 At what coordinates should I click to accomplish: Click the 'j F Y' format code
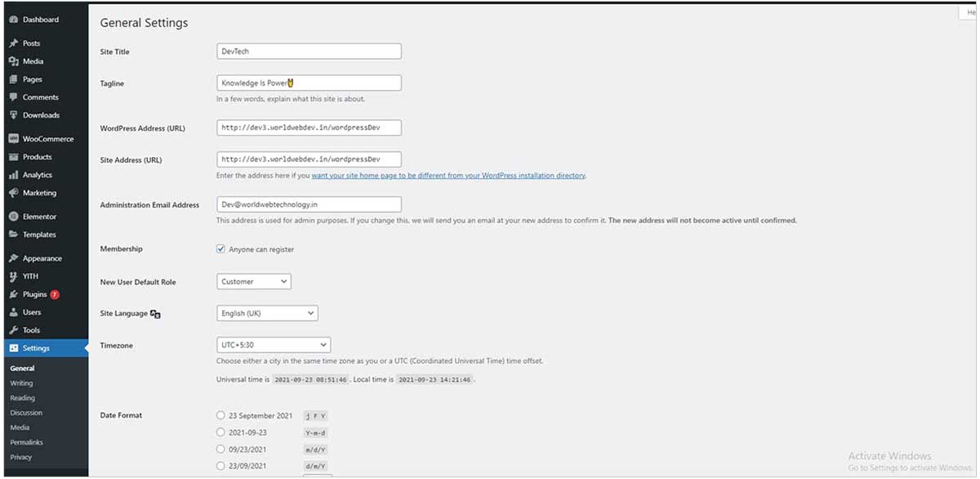coord(315,416)
